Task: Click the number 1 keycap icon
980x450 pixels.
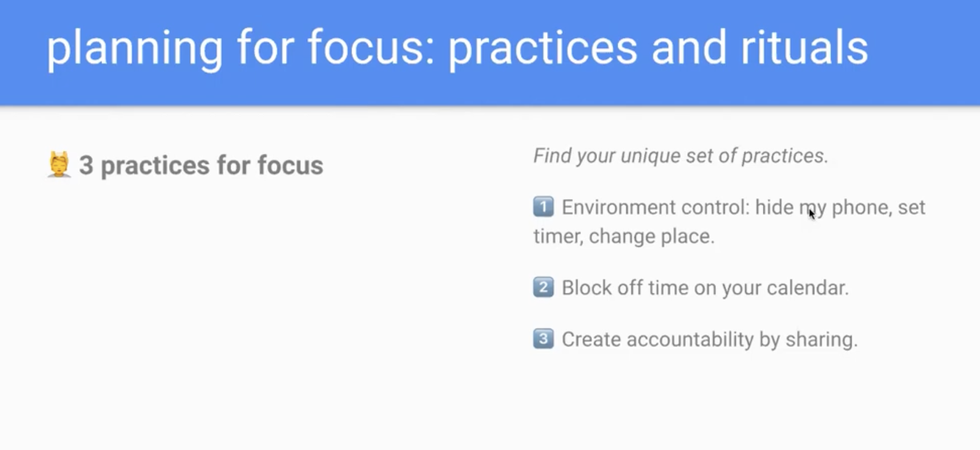Action: (543, 207)
